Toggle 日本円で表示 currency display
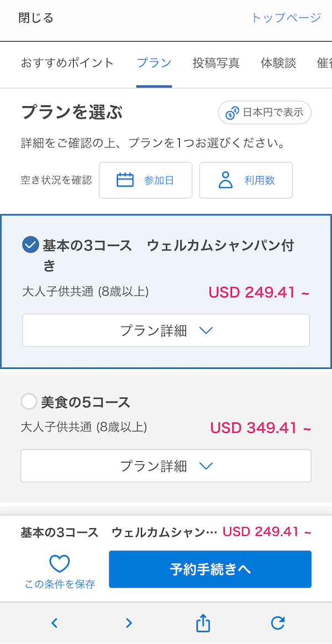 (x=265, y=113)
